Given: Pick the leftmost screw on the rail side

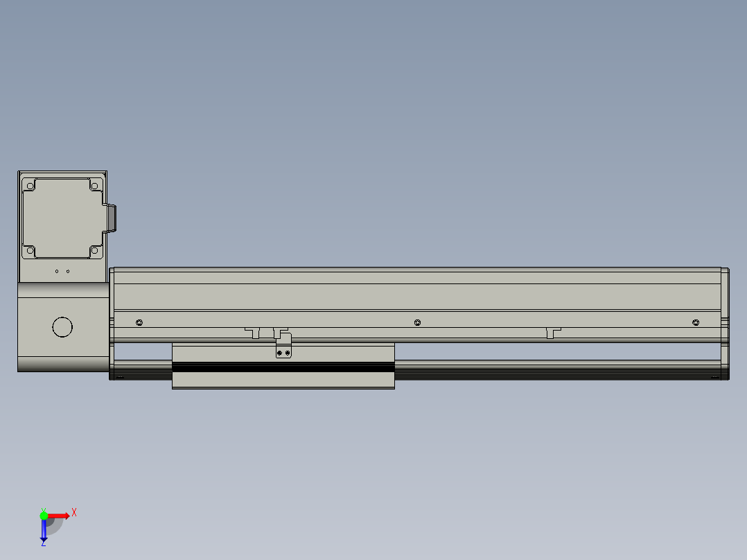Looking at the screenshot, I should [x=139, y=323].
